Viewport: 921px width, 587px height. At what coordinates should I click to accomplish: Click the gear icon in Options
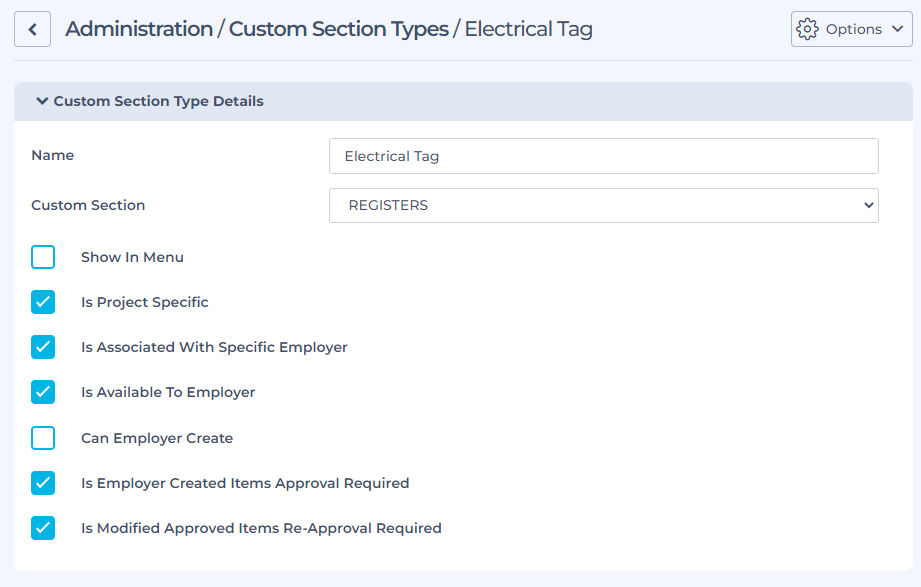coord(807,29)
